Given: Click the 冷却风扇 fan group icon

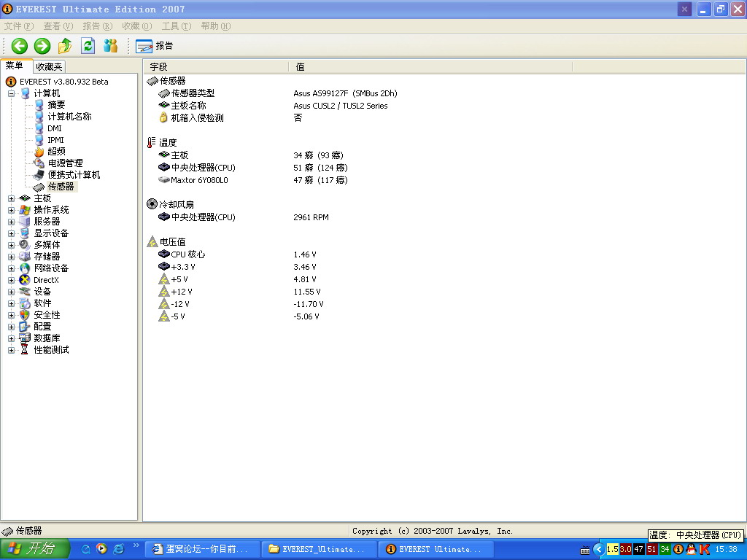Looking at the screenshot, I should pyautogui.click(x=152, y=204).
